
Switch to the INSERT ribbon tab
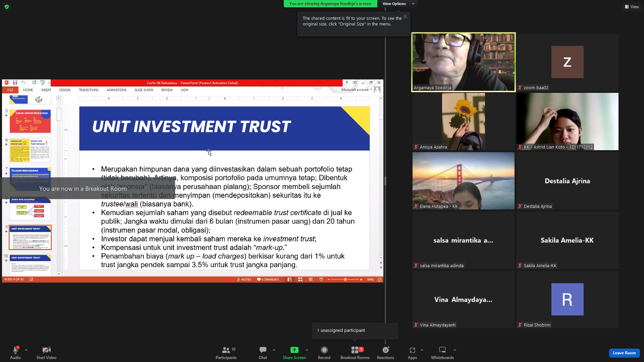coord(46,90)
